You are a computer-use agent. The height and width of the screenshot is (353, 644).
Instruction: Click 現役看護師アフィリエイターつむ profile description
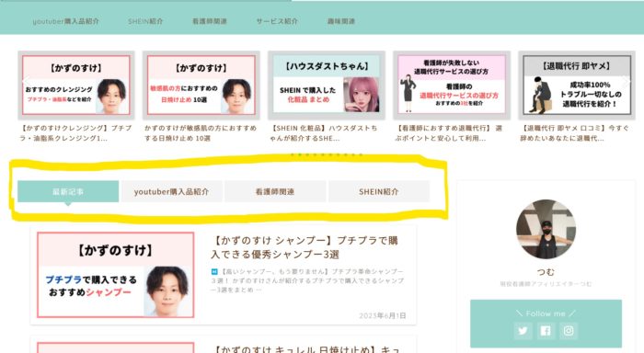(x=546, y=284)
